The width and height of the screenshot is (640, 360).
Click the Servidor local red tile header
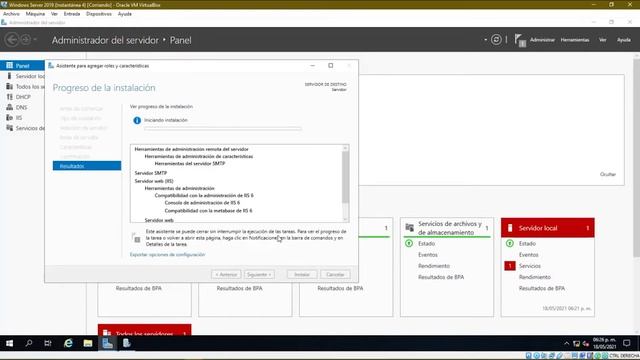tap(548, 228)
